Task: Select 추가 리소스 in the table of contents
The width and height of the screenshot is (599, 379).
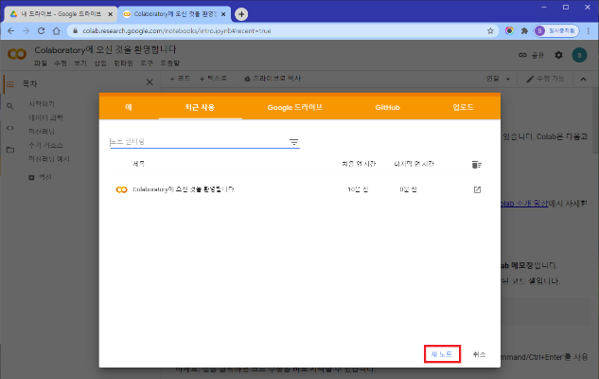Action: coord(46,145)
